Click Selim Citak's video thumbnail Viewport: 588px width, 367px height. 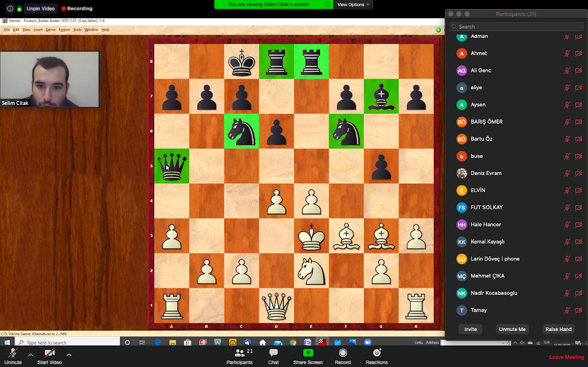[x=49, y=79]
